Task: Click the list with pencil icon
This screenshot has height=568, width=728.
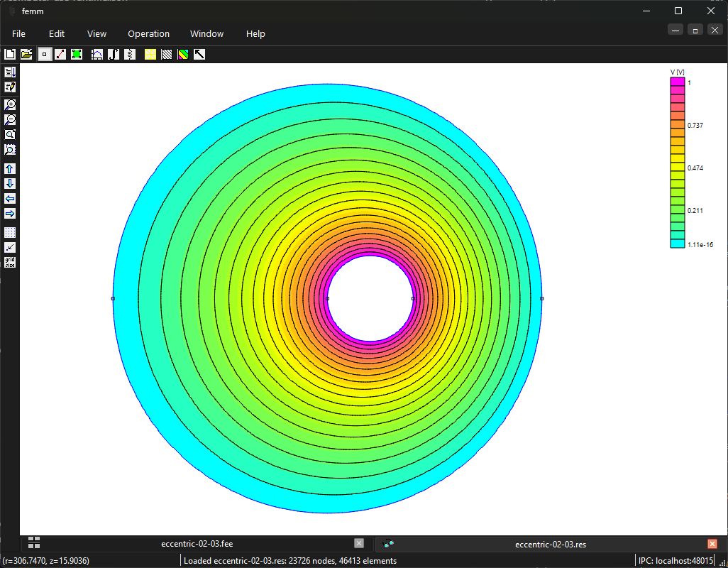Action: coord(10,87)
